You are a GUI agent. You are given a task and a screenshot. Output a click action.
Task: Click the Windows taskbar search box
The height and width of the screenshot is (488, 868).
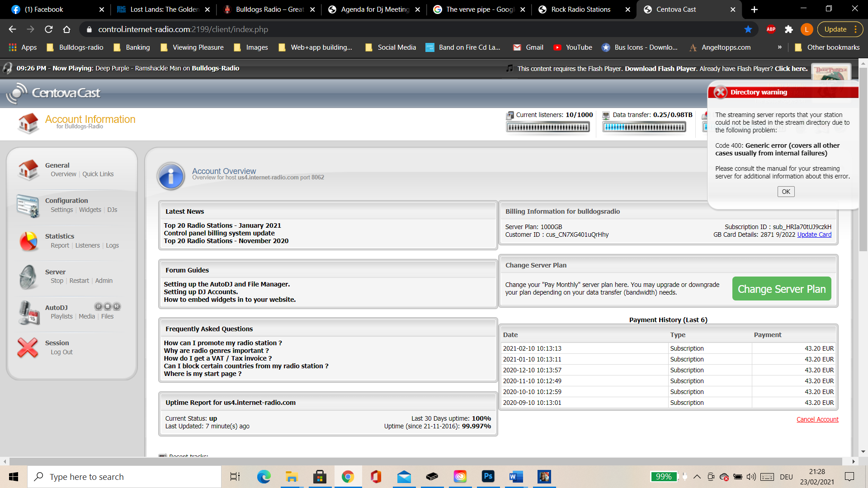pos(124,477)
